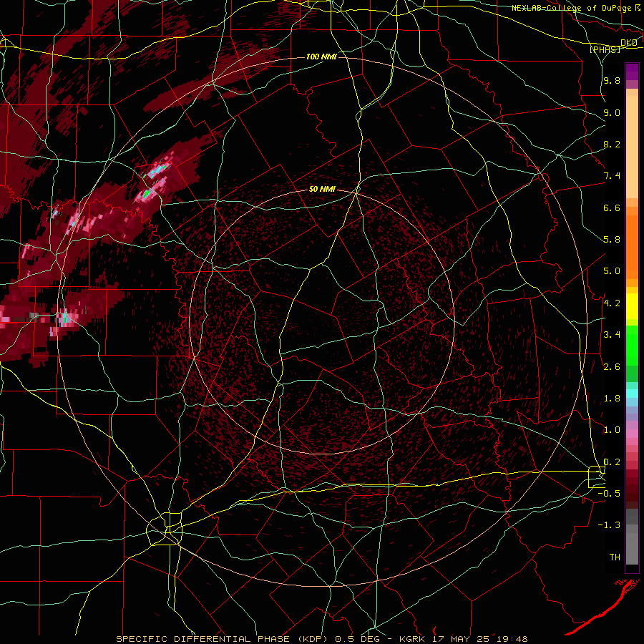Click the 0.2 value on the color scale
Image resolution: width=644 pixels, height=644 pixels.
[x=612, y=462]
